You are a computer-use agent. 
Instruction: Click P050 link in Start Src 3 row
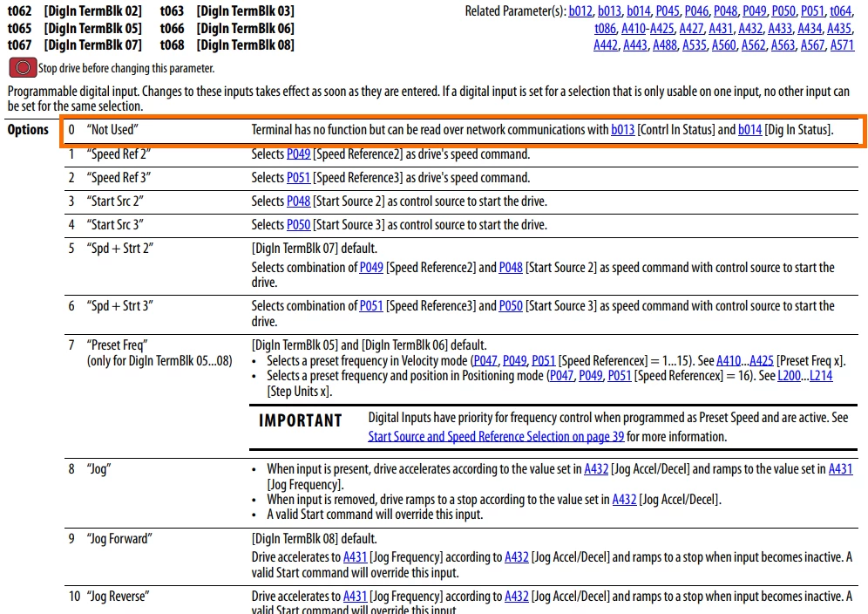click(x=298, y=225)
